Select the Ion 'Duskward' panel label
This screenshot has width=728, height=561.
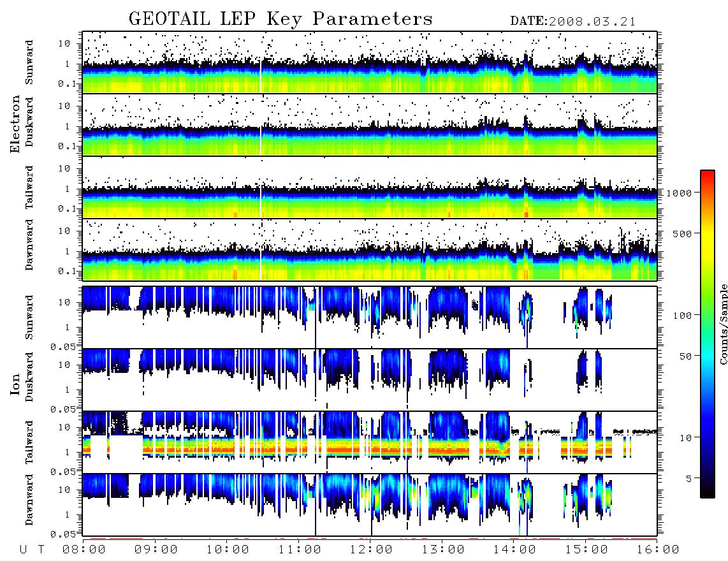(x=29, y=377)
